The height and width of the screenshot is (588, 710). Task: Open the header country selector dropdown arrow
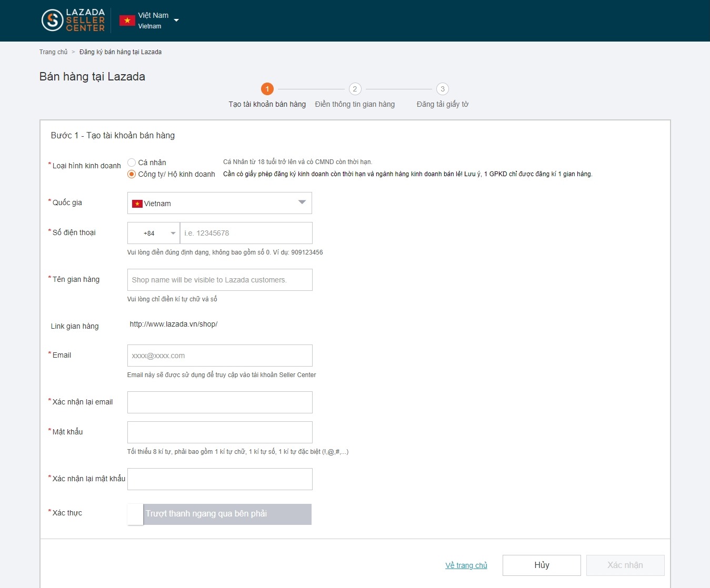point(176,21)
